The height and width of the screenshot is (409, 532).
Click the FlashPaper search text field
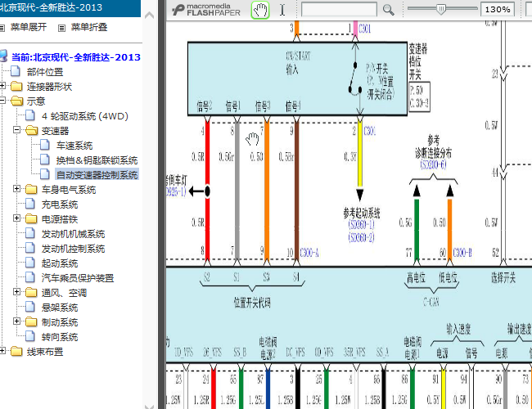point(339,10)
